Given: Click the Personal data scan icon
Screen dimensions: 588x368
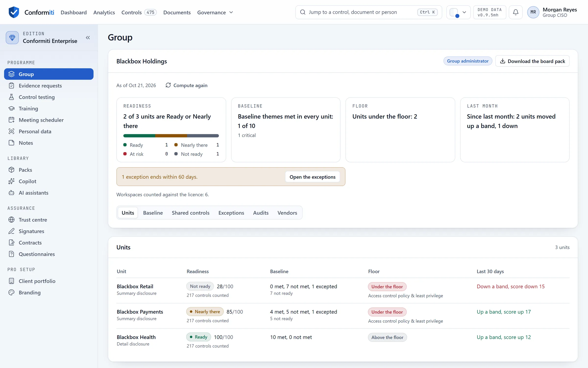Looking at the screenshot, I should pos(12,131).
